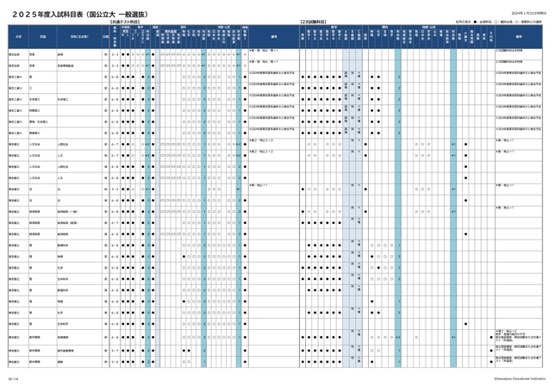The height and width of the screenshot is (392, 555).
Task: Click the 学科(方式等) column header
Action: point(74,37)
